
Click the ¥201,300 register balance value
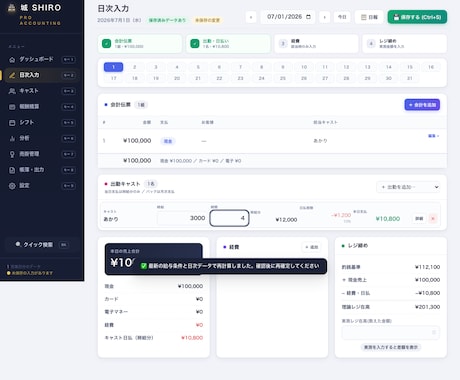tap(427, 307)
